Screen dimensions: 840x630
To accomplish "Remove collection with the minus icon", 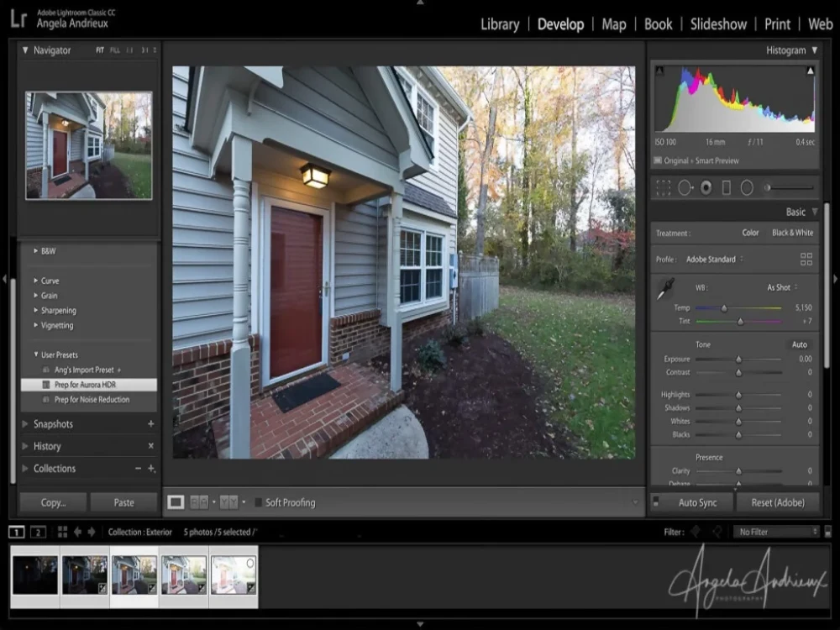I will click(x=139, y=468).
